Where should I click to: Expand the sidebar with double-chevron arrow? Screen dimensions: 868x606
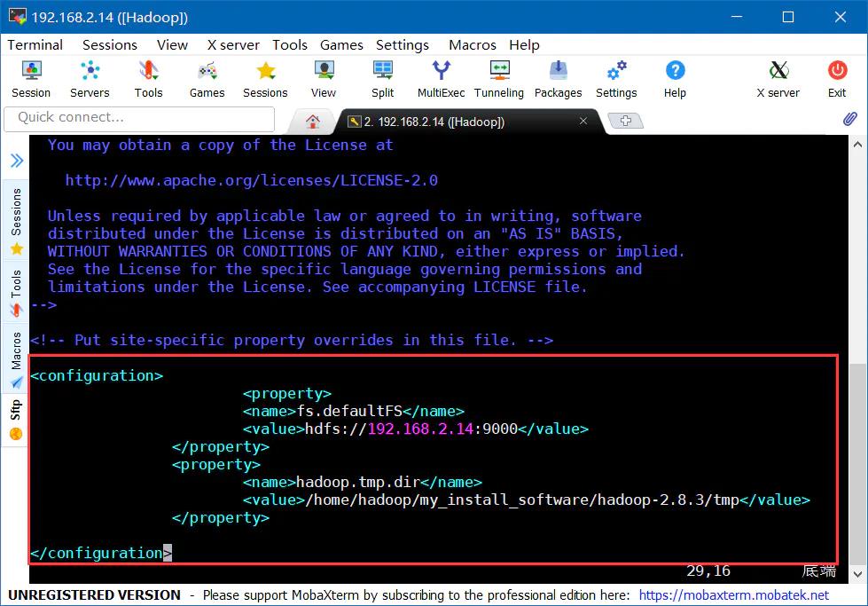[x=16, y=161]
